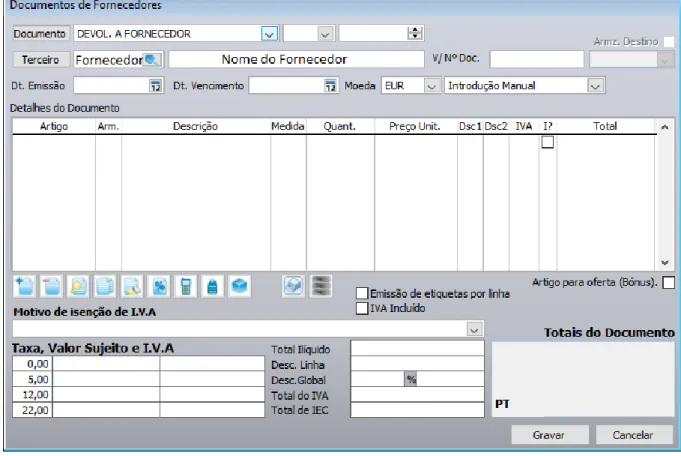681x456 pixels.
Task: Open the DEVOL. A FORNECEDOR document dropdown
Action: coord(269,34)
